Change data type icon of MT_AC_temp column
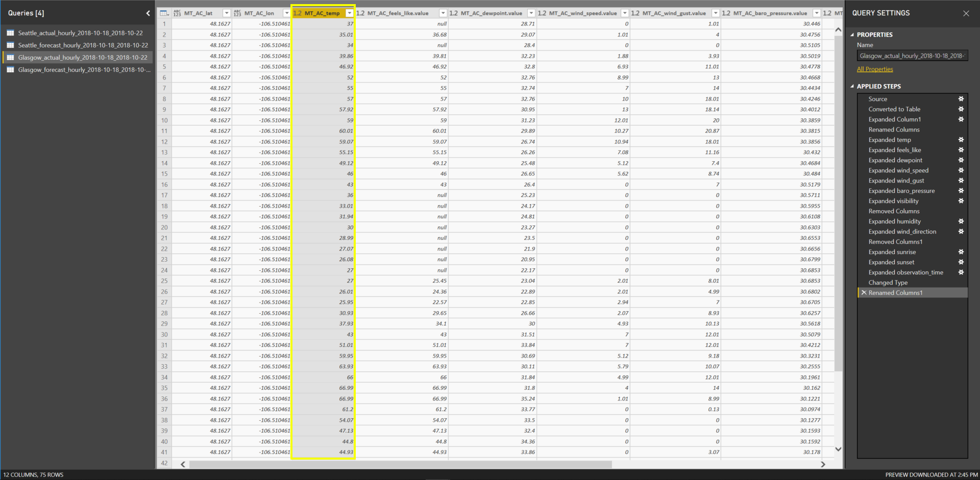The height and width of the screenshot is (480, 980). pyautogui.click(x=298, y=13)
